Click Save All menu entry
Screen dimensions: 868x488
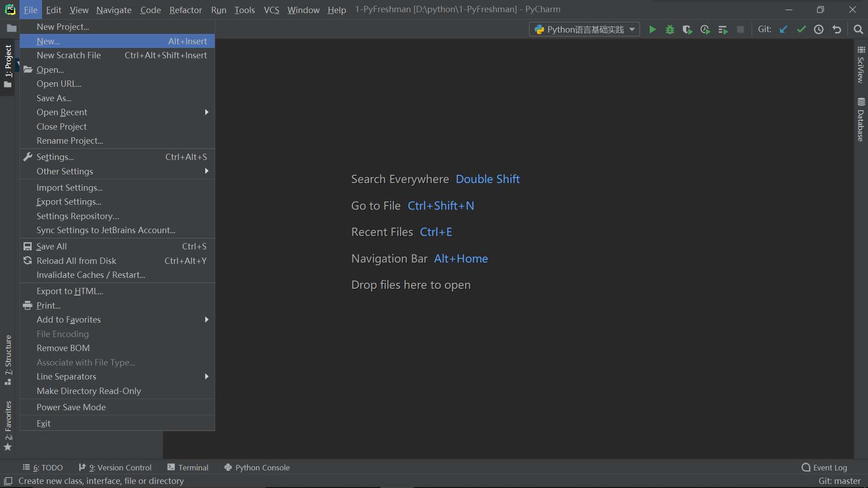[117, 246]
